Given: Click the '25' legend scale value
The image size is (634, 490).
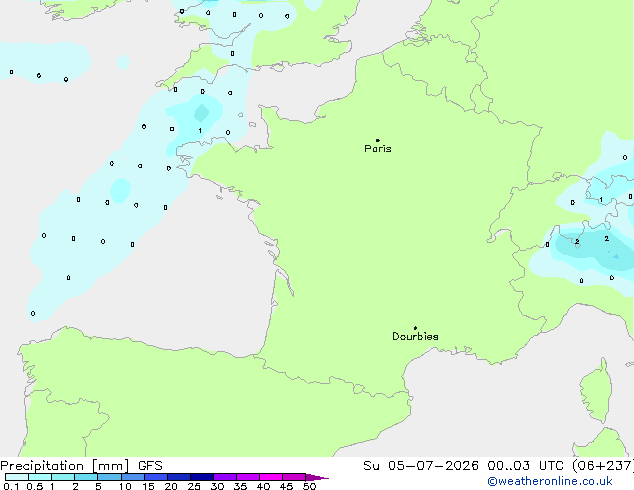Looking at the screenshot, I should tap(194, 486).
